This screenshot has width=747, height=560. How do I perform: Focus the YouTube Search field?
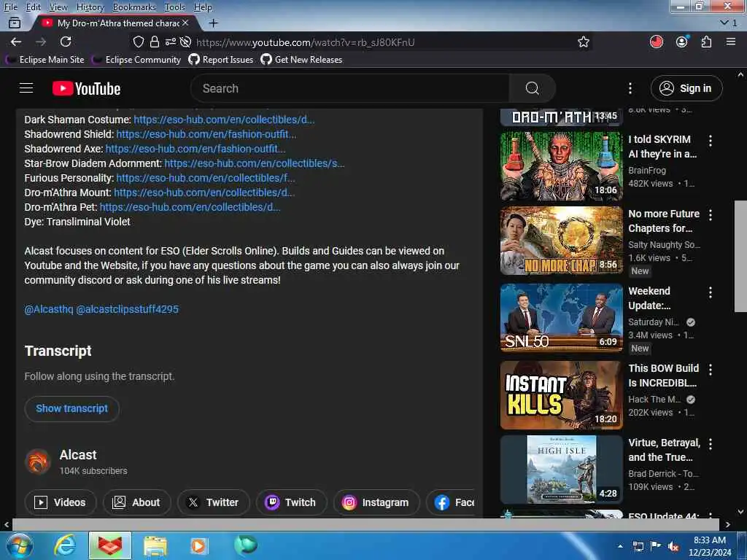pos(350,88)
